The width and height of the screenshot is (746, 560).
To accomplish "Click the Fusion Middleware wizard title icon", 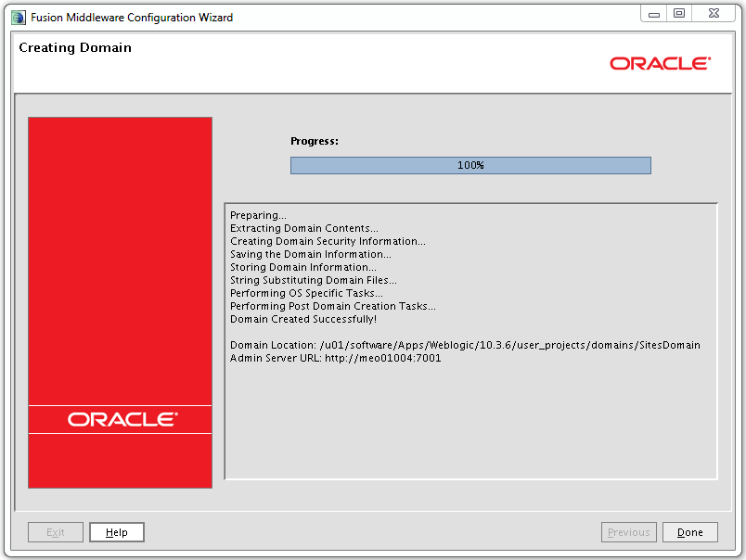I will 19,18.
